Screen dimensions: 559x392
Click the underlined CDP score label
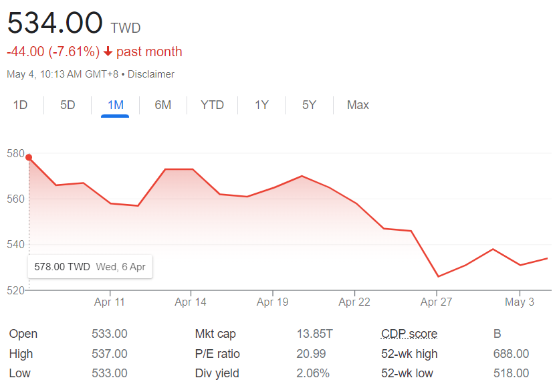409,334
